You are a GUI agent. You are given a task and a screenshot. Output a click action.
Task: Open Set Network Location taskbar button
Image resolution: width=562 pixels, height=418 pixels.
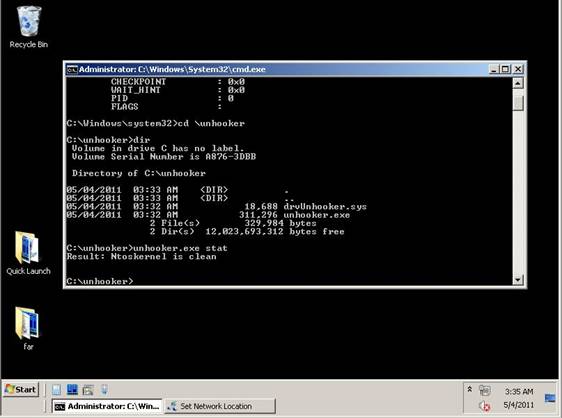point(220,406)
